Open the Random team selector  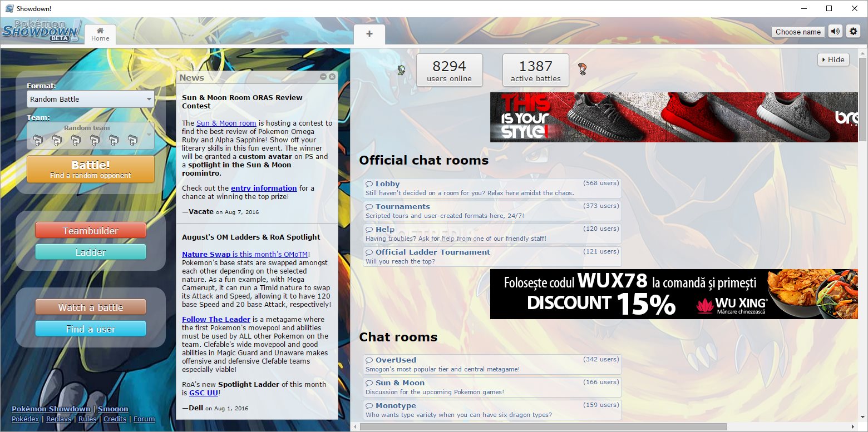[x=91, y=136]
